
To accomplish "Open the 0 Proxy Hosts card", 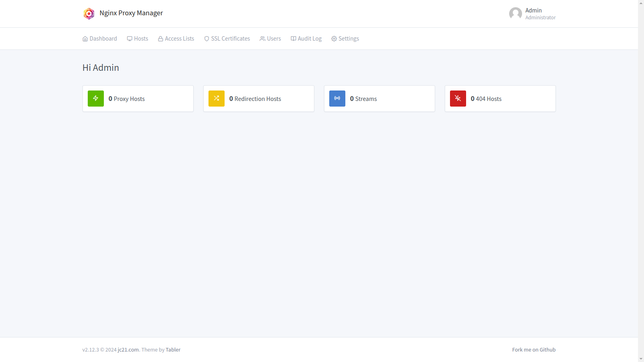I will point(138,99).
